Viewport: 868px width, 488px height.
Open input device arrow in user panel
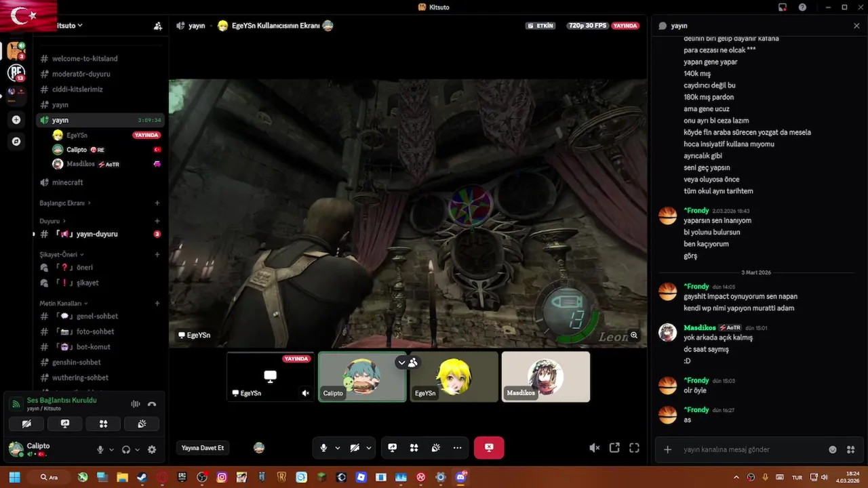tap(111, 449)
